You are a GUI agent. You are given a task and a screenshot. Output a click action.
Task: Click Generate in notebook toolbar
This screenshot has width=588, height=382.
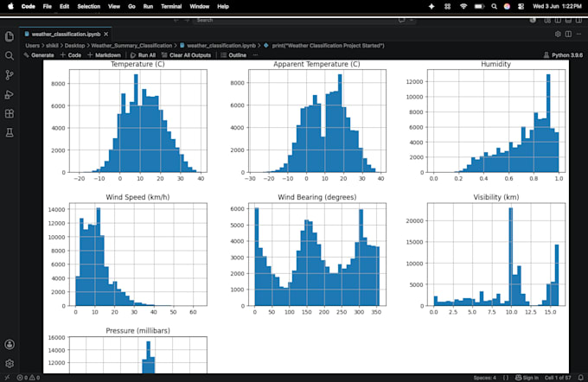39,55
